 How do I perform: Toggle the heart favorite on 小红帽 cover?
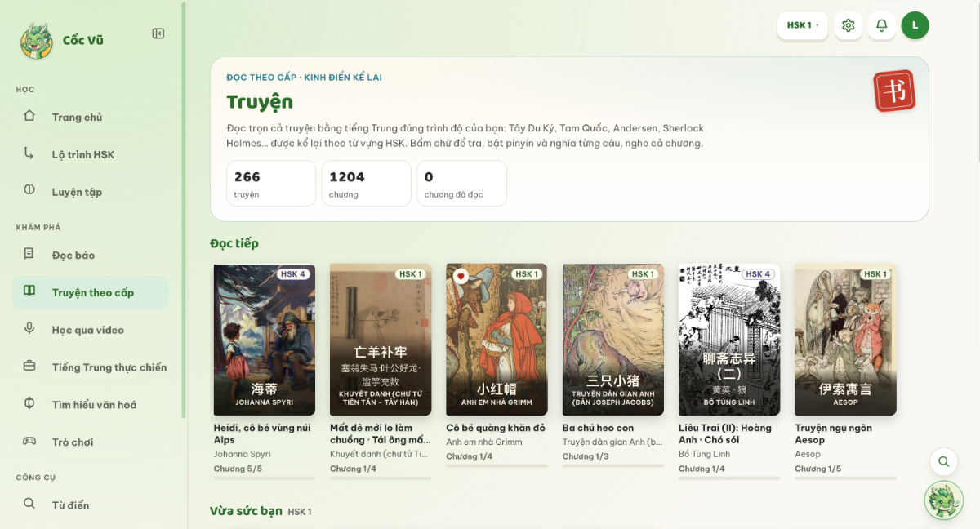[461, 276]
